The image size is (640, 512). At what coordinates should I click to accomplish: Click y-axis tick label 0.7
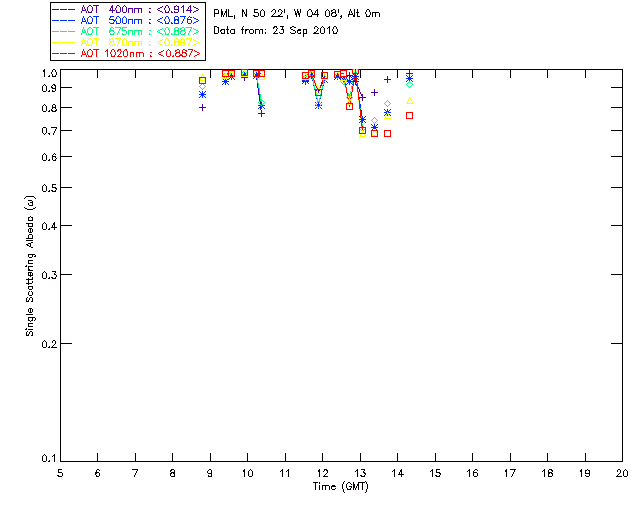[49, 131]
